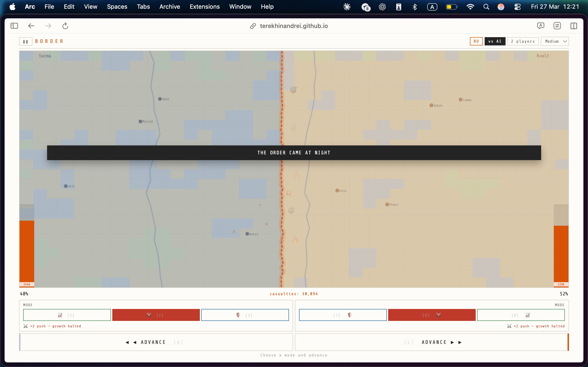
Task: Open split view icon in toolbar
Action: 574,26
